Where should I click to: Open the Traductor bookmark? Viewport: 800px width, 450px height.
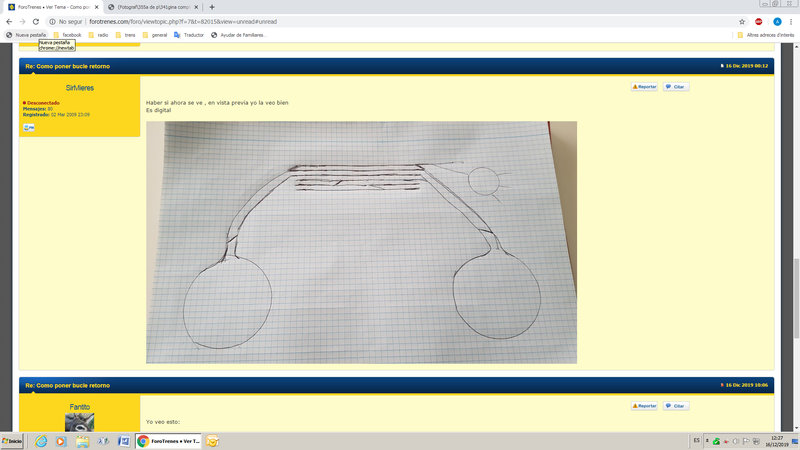pyautogui.click(x=189, y=35)
